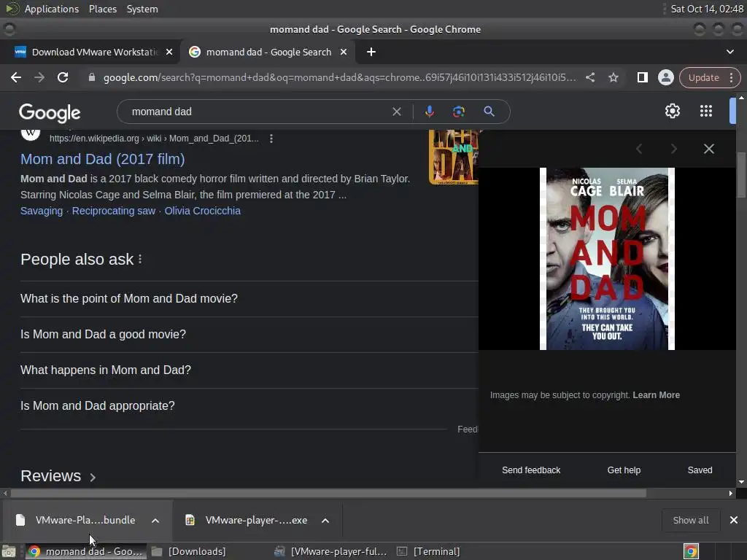Close the momand dad search tab
The height and width of the screenshot is (560, 747).
[344, 52]
